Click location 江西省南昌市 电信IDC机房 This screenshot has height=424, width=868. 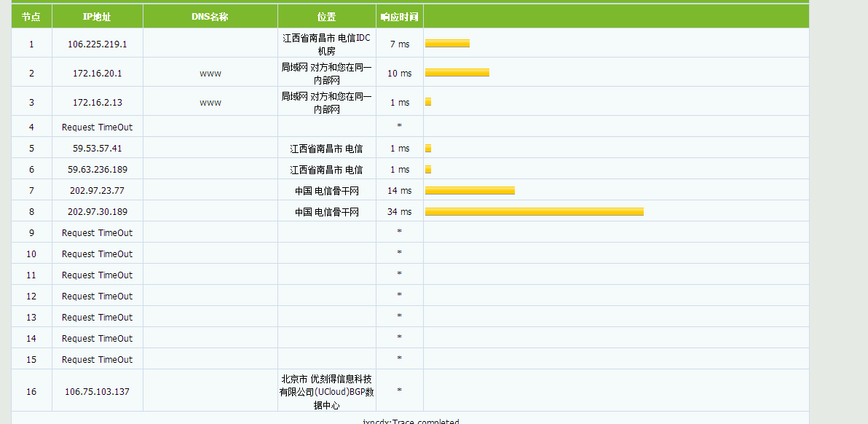[x=327, y=44]
